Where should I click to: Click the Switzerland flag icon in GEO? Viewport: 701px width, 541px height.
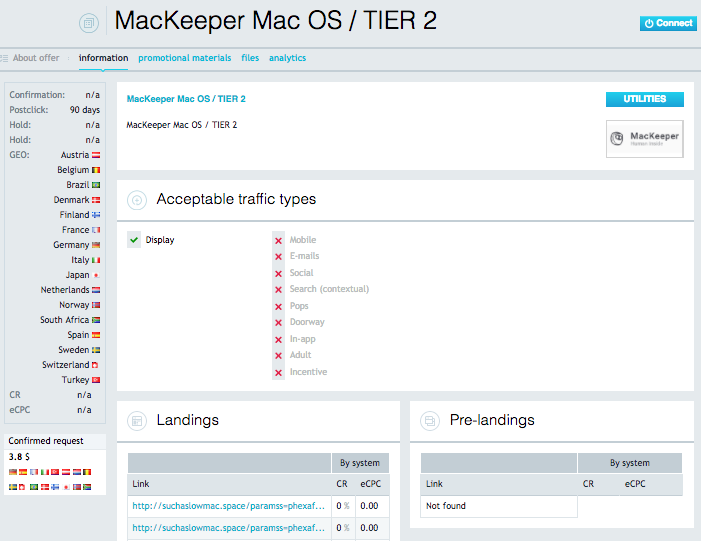click(95, 365)
